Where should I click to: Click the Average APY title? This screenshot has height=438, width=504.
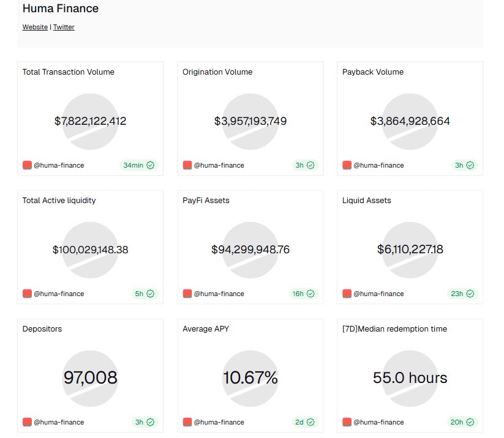[x=206, y=329]
